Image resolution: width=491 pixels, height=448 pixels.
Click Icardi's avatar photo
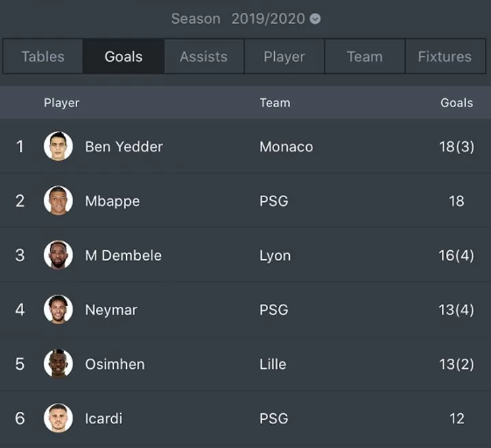coord(58,418)
